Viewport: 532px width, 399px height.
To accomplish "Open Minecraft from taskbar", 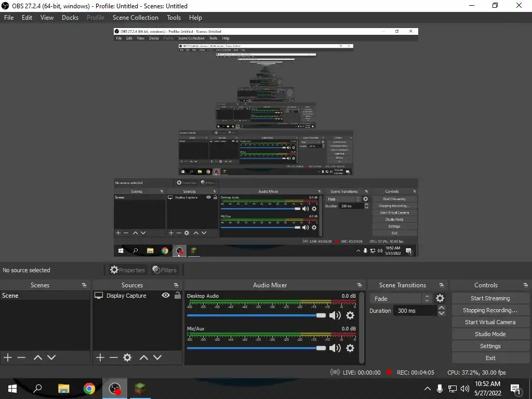I will click(140, 389).
